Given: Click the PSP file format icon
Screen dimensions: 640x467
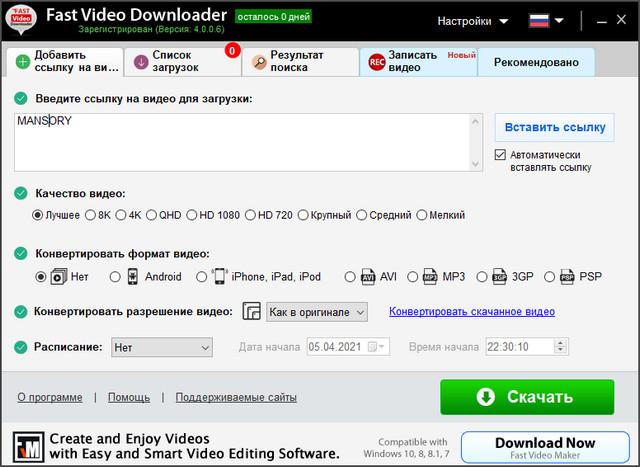Looking at the screenshot, I should point(567,276).
